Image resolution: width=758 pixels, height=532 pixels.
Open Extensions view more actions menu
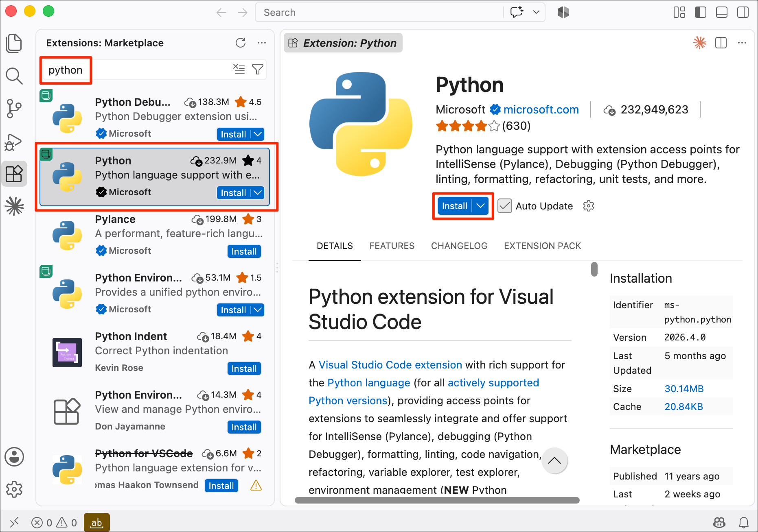(262, 43)
